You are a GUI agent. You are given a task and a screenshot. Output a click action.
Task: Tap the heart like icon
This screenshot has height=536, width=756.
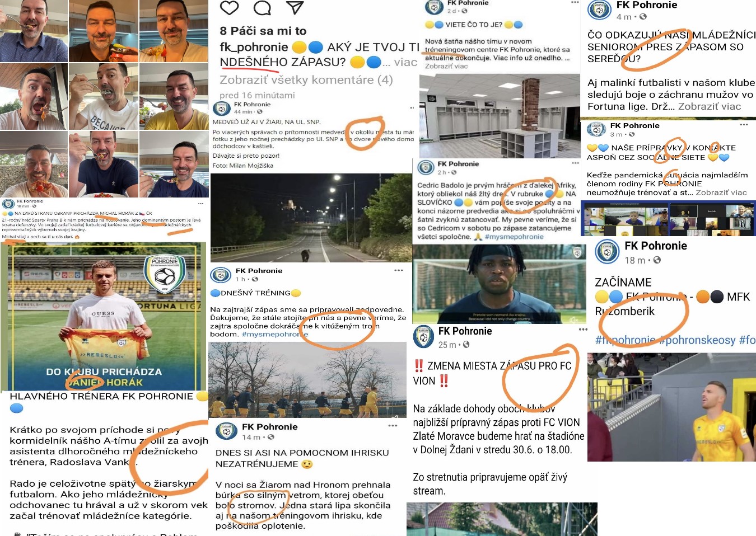(x=229, y=8)
